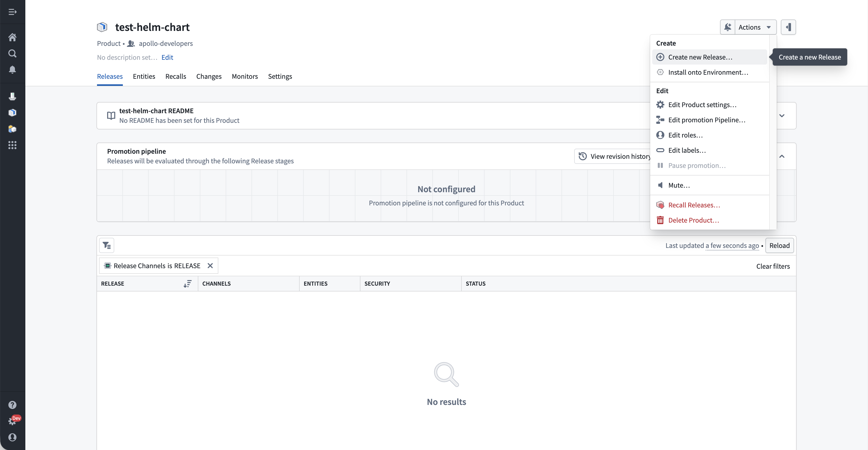Choose Edit Product settings
Image resolution: width=868 pixels, height=450 pixels.
pos(710,105)
